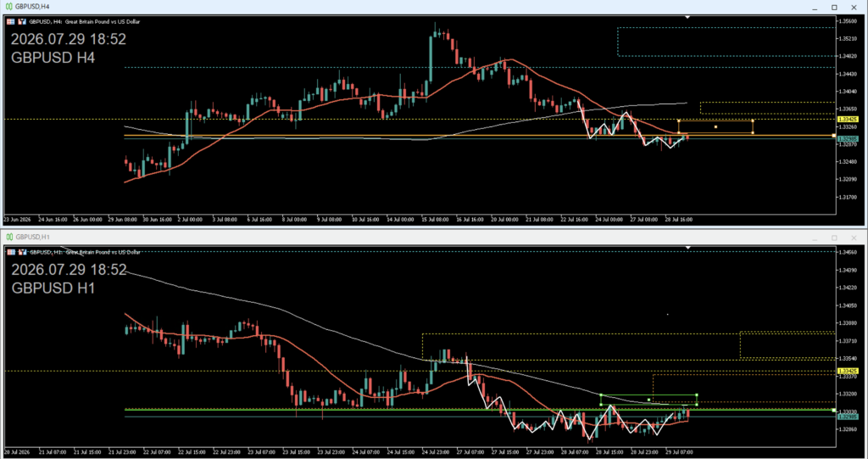868x459 pixels.
Task: Open the one-click trading panel on the H4 chart
Action: click(x=10, y=21)
